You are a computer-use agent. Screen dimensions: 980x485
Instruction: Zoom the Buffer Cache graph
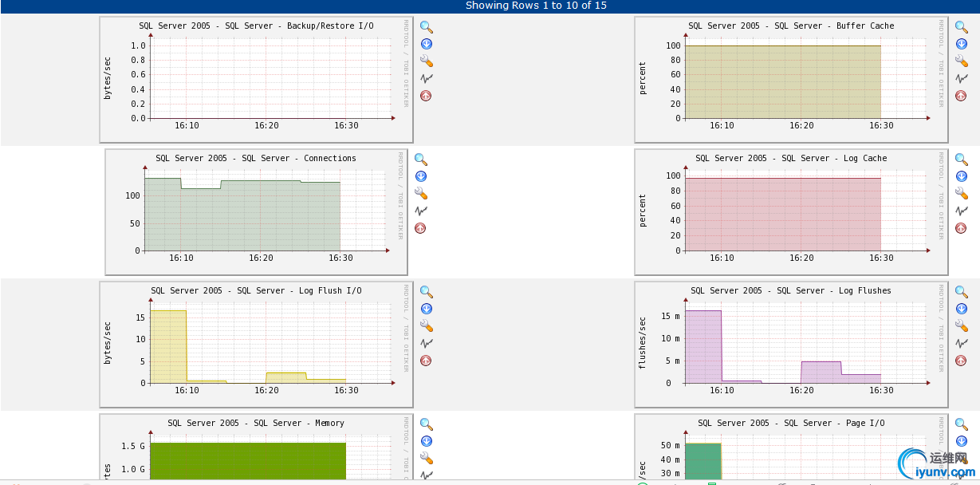(962, 27)
